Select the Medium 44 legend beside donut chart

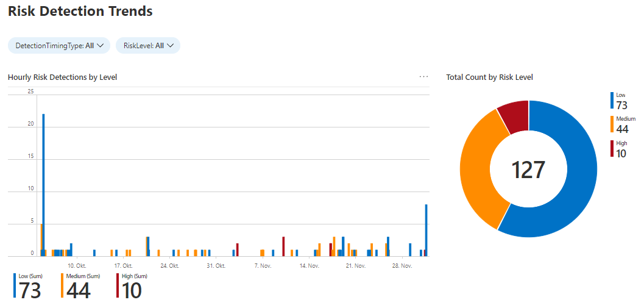pos(622,124)
